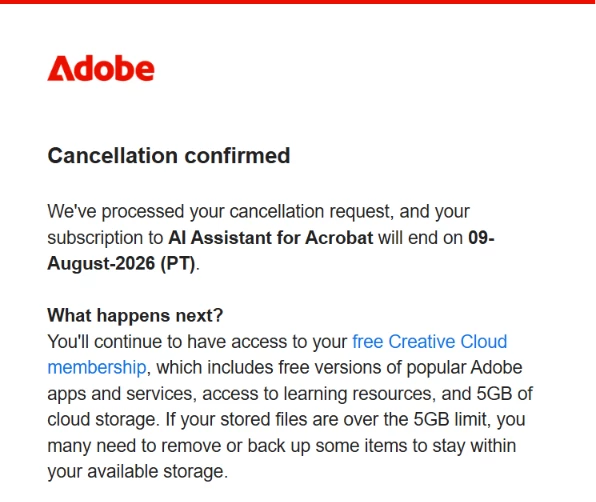Image resolution: width=596 pixels, height=502 pixels.
Task: Click the word "membership" in the blue link
Action: tap(97, 367)
